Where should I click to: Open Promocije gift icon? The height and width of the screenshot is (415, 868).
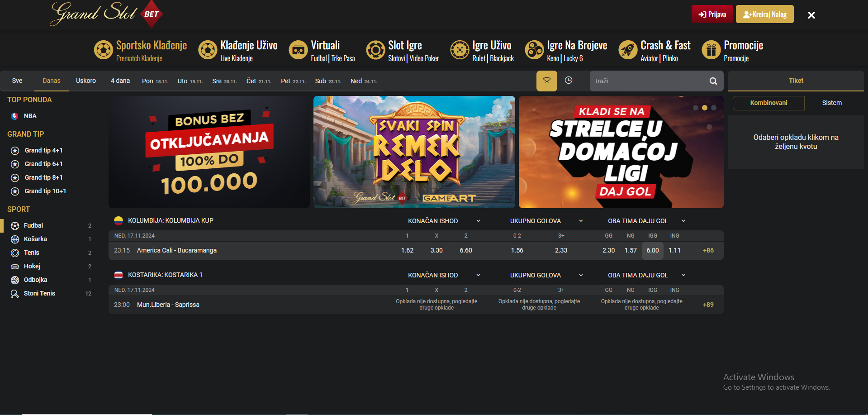tap(711, 50)
